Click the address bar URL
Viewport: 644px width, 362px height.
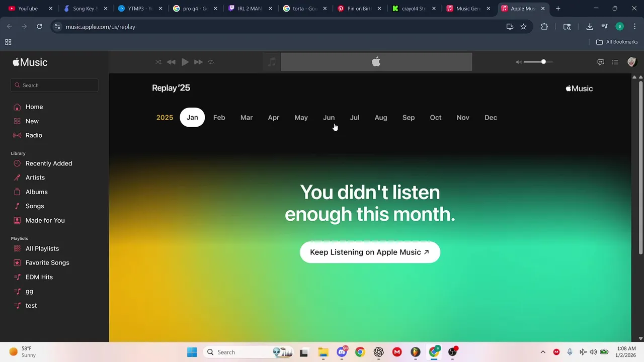pyautogui.click(x=100, y=27)
